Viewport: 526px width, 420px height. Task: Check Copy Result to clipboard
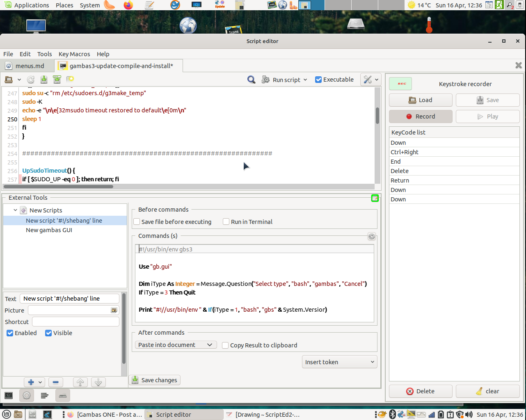click(x=225, y=345)
